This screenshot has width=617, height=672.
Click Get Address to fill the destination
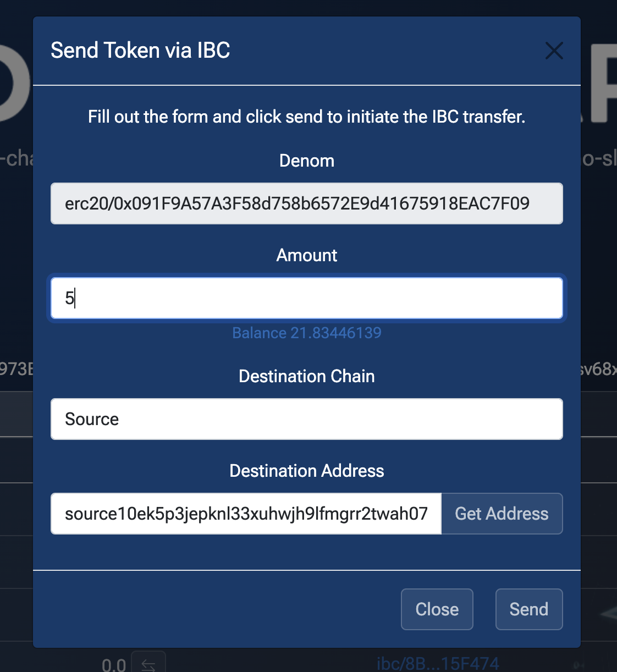502,514
